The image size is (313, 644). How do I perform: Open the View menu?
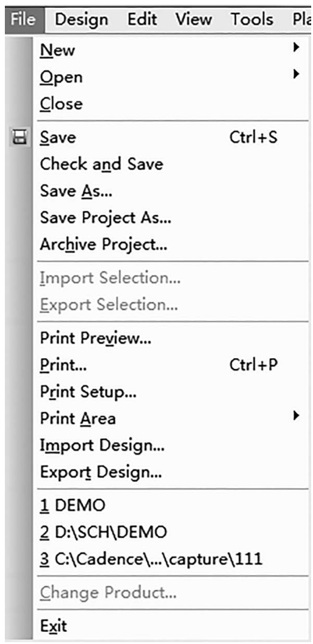click(195, 19)
